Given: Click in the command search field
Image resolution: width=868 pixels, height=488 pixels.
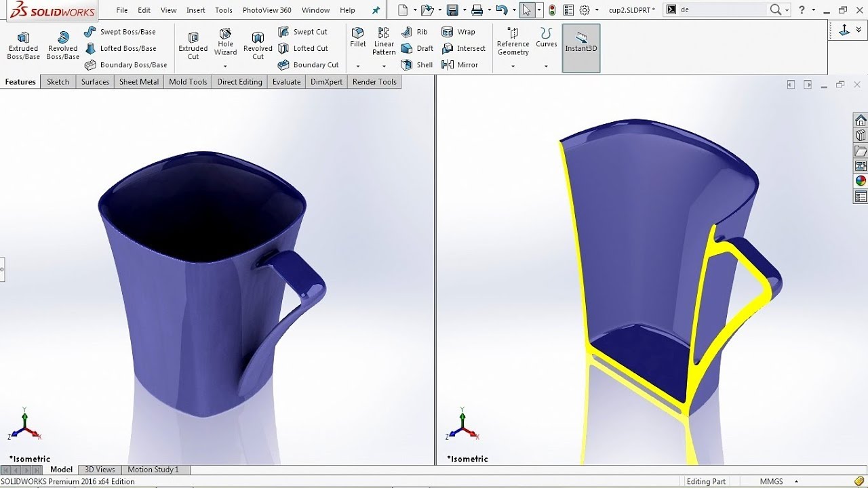Looking at the screenshot, I should coord(722,10).
